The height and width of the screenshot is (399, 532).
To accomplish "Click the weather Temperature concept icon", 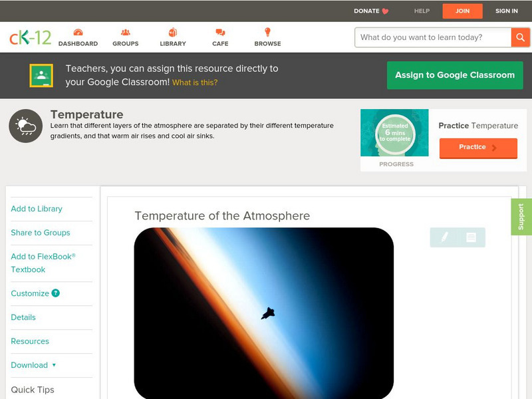I will point(26,126).
